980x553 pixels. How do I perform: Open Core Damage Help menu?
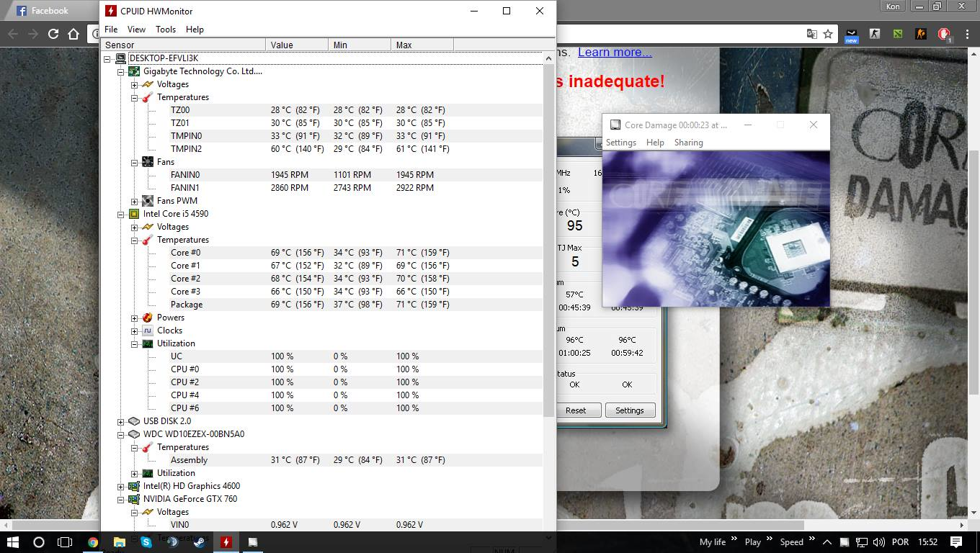tap(655, 143)
